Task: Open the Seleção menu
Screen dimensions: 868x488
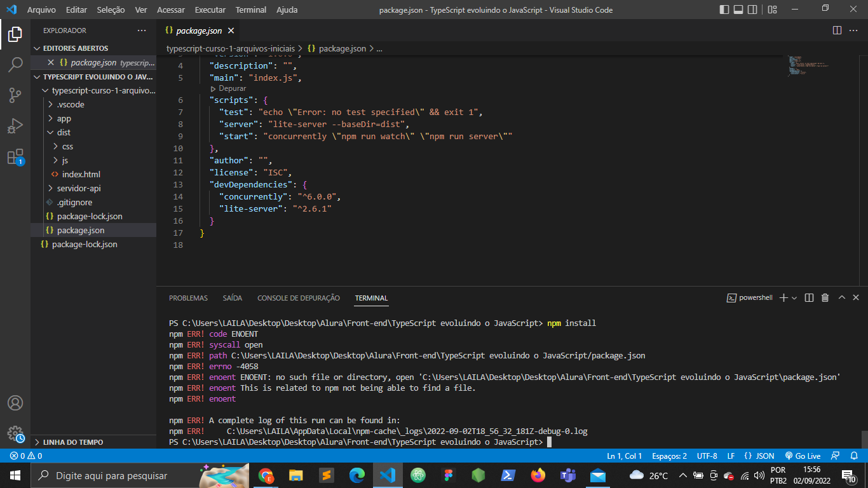Action: [x=111, y=10]
